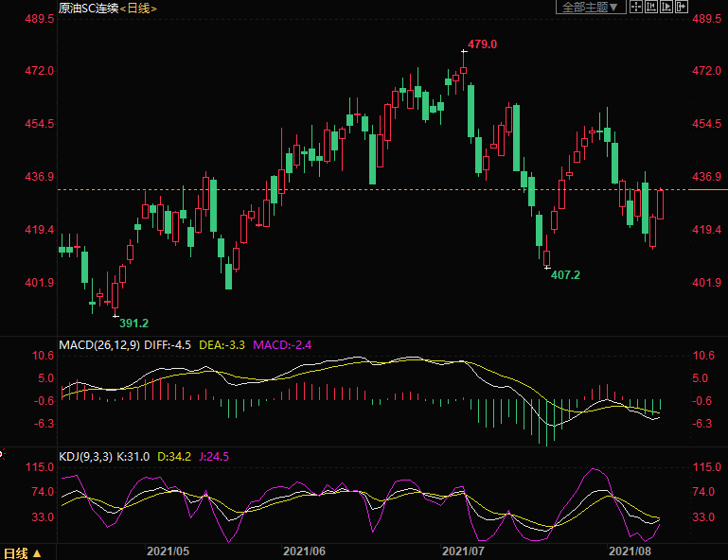
Task: Click the magenta MACD:-2.4 value
Action: click(x=282, y=345)
